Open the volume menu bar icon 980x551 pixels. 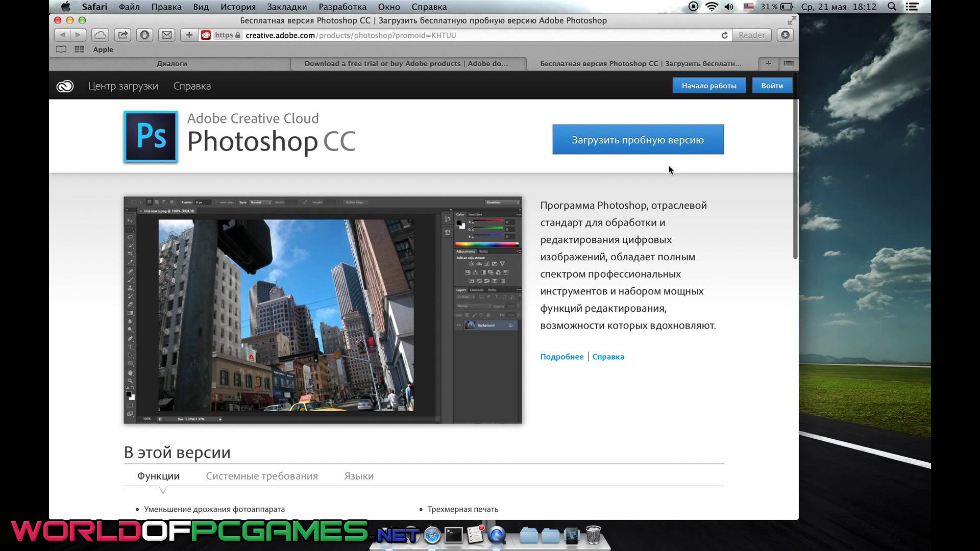[x=729, y=7]
